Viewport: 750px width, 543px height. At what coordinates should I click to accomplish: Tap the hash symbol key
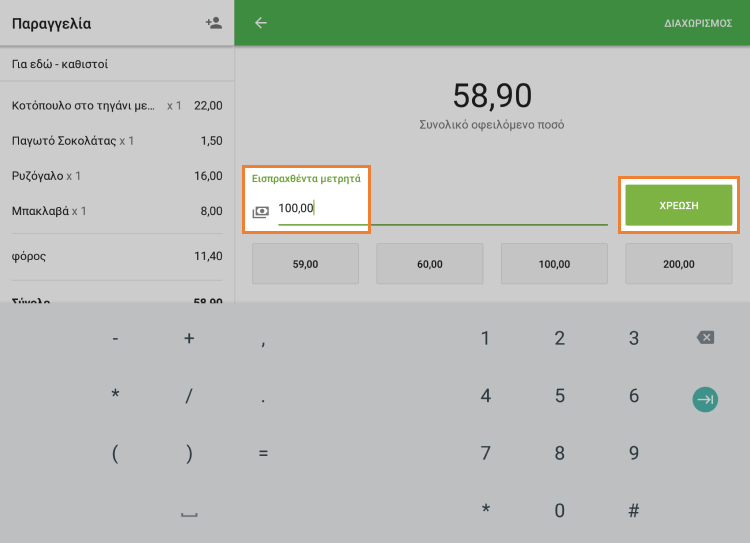tap(633, 510)
